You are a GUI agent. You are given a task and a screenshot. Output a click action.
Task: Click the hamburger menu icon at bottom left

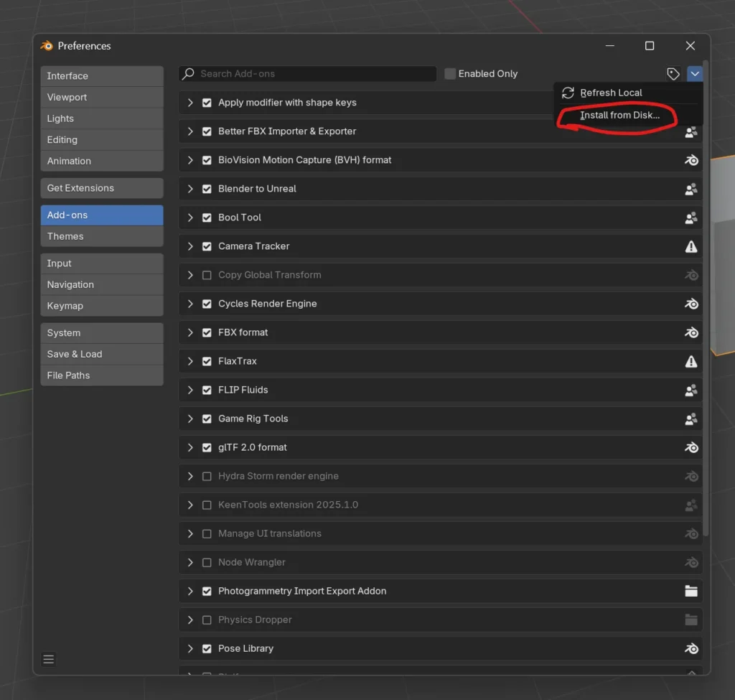click(x=48, y=658)
